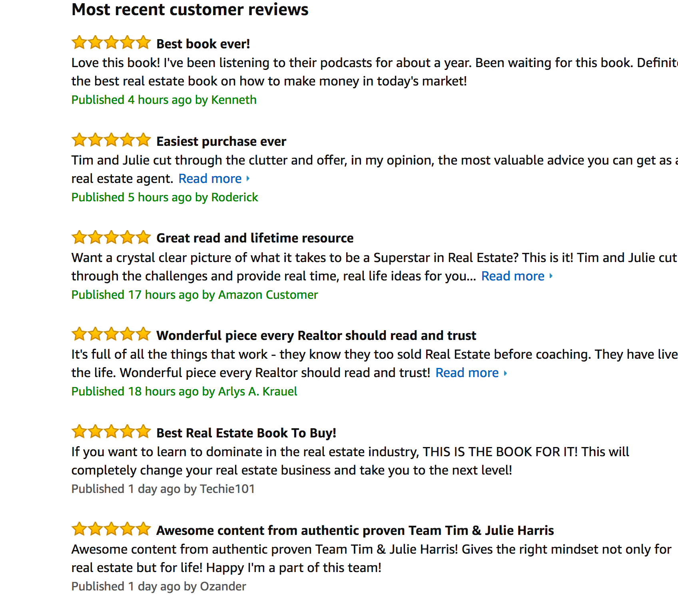Open the 'Best book ever!' review title

(203, 44)
